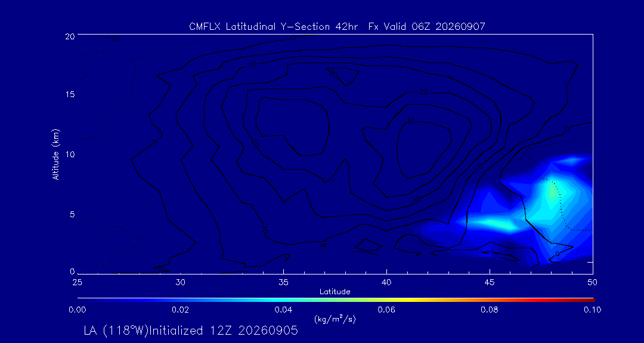Click the kg/m²/s units label
Viewport: 644px width, 343px height.
(335, 319)
